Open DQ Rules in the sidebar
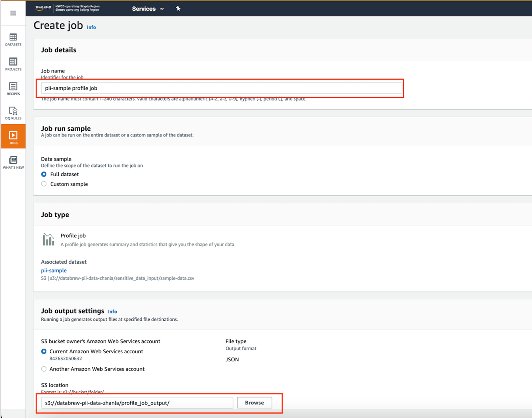This screenshot has height=418, width=532. [x=13, y=113]
